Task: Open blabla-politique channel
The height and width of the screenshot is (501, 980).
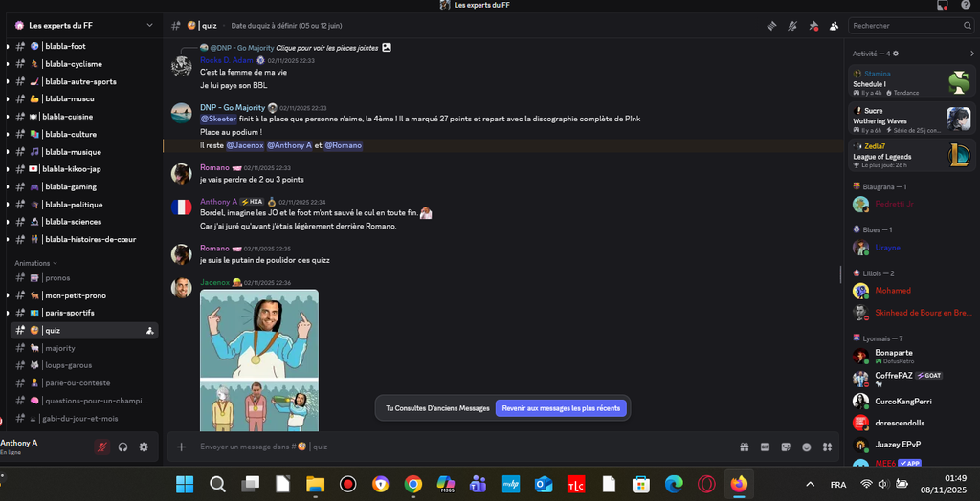Action: [x=84, y=205]
